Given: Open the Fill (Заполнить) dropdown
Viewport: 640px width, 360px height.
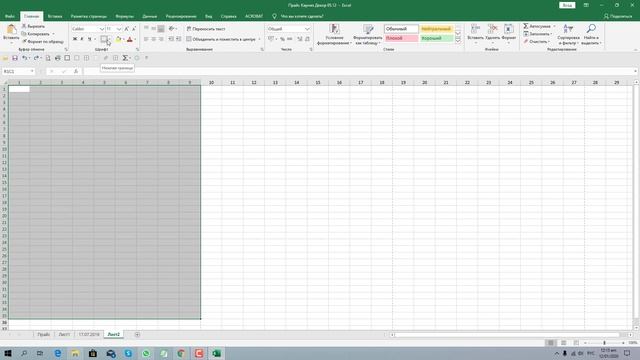Looking at the screenshot, I should tap(538, 34).
